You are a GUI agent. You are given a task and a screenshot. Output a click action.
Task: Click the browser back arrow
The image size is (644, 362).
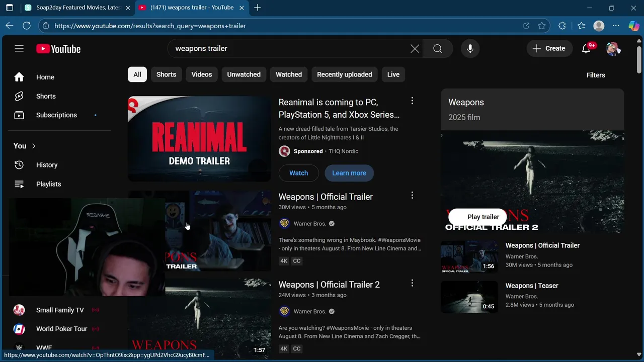(10, 26)
